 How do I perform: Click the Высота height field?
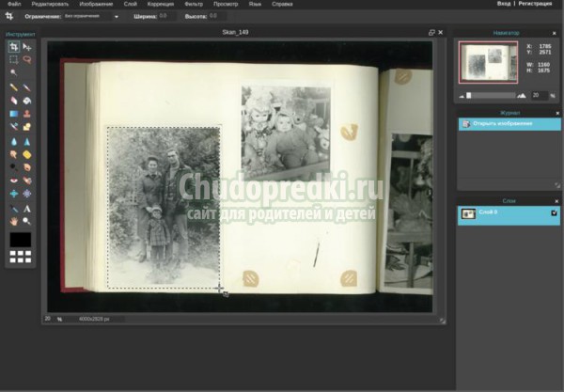217,16
